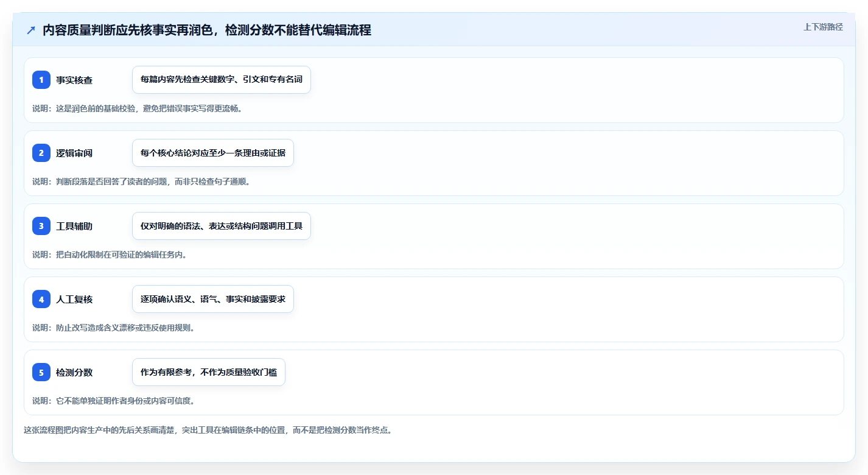Click the 作为有限参考，不作为质量验收门槛 chip
The width and height of the screenshot is (868, 475).
click(209, 372)
